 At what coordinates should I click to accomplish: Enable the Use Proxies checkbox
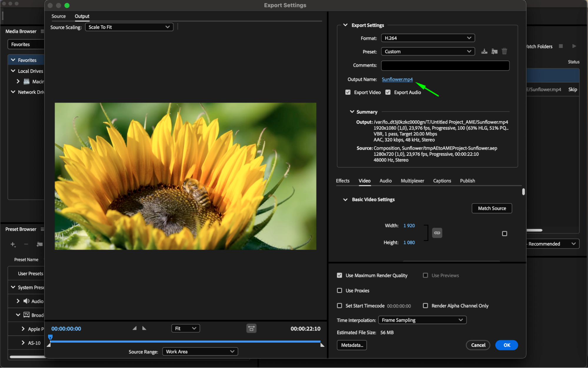tap(339, 290)
